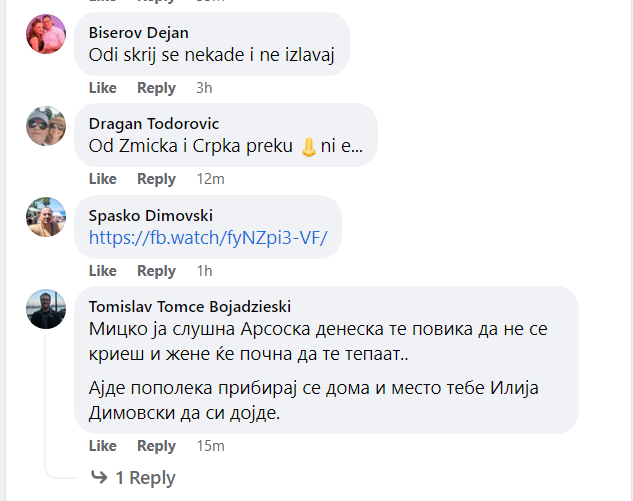The image size is (633, 501).
Task: Click the 12m timestamp on Dragan's comment
Action: pyautogui.click(x=210, y=179)
